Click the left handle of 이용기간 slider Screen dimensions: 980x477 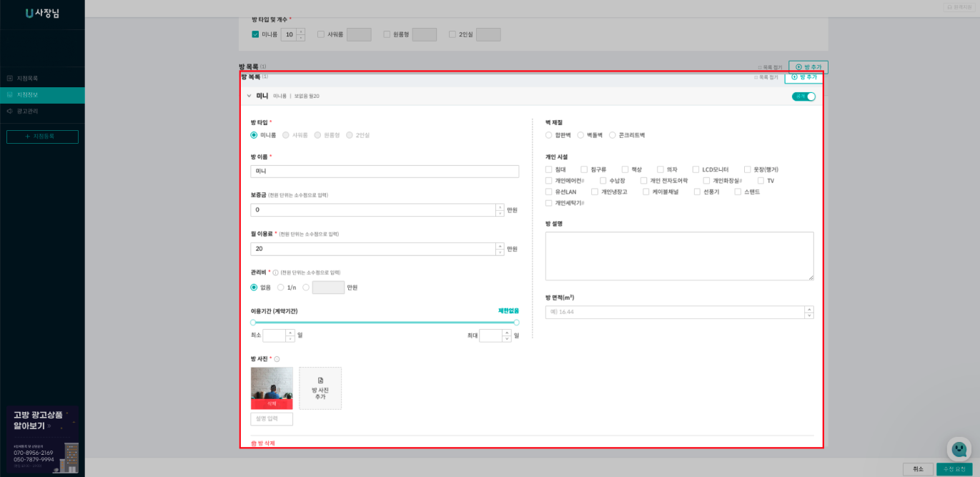(x=253, y=323)
